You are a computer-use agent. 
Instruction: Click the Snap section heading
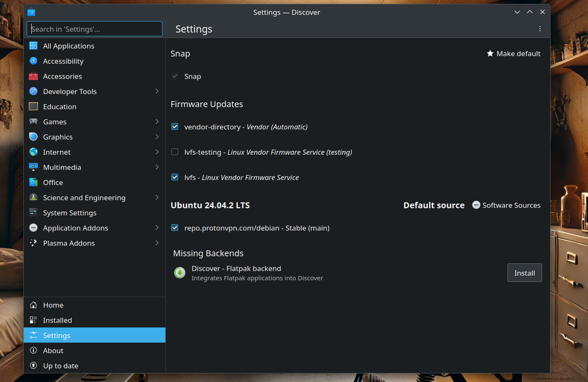180,53
